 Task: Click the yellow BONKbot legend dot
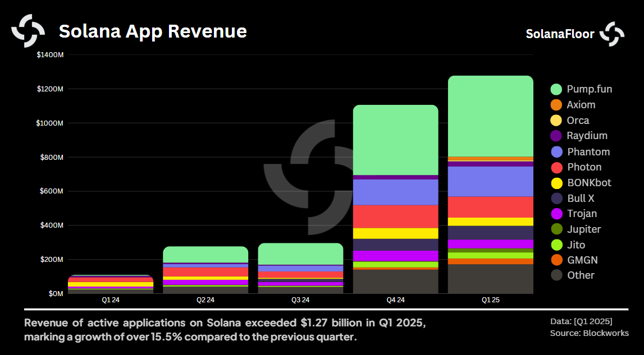(558, 183)
